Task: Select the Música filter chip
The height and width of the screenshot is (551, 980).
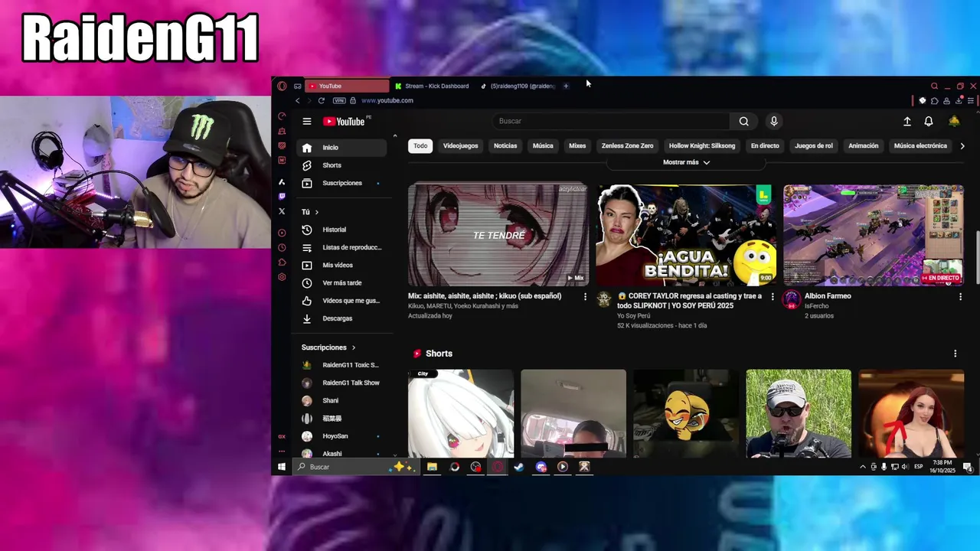Action: (x=543, y=145)
